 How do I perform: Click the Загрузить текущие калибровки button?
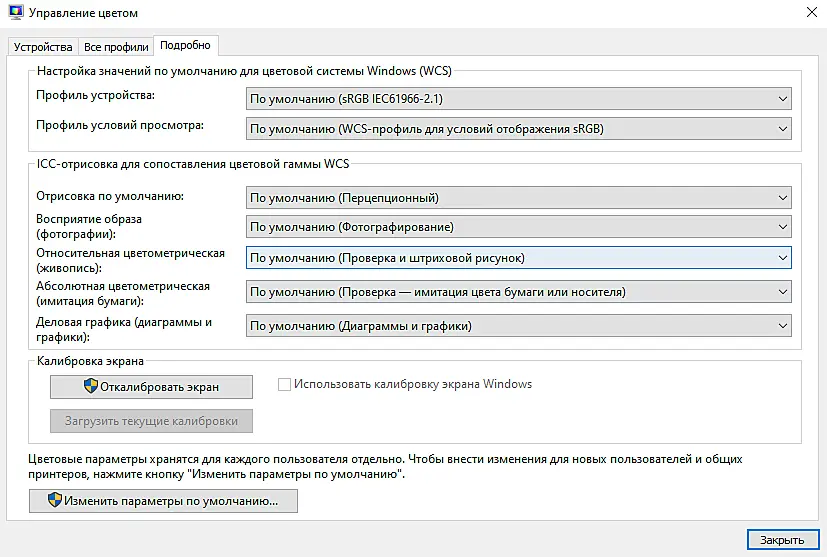[x=151, y=421]
